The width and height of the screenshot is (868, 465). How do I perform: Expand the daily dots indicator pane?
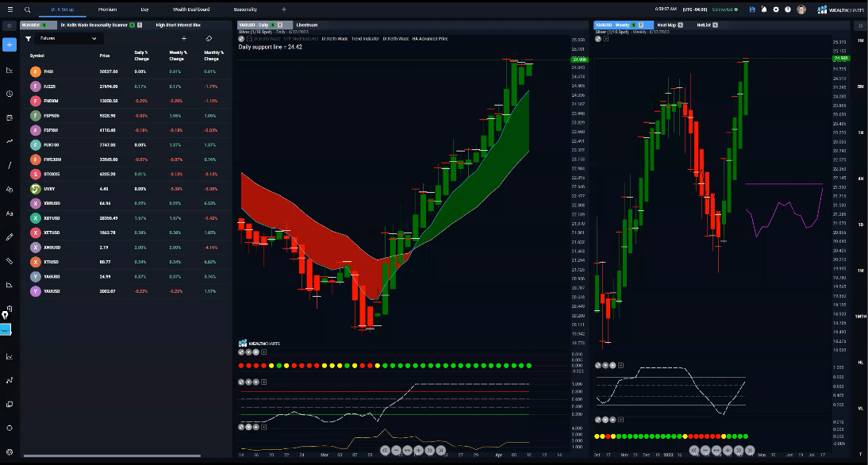[263, 352]
